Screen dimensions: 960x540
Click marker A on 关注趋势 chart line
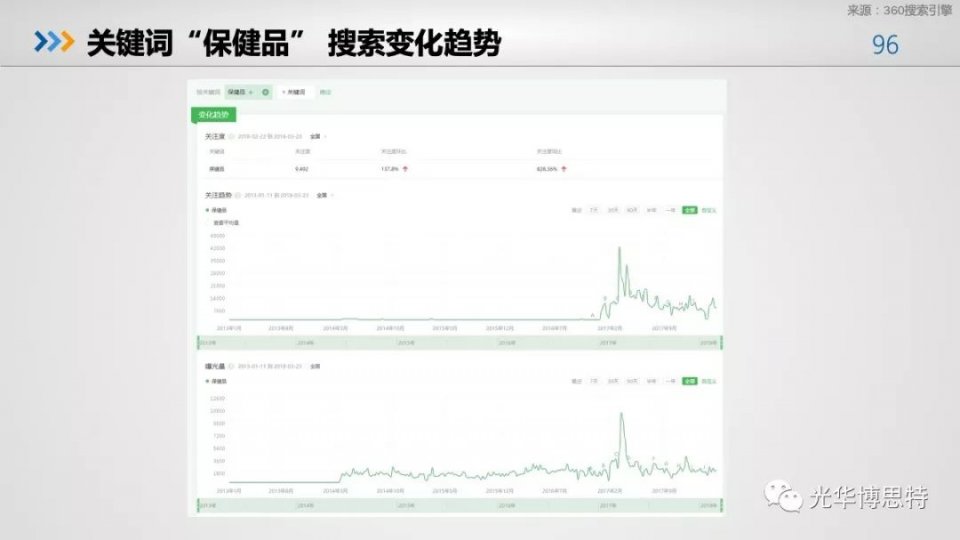593,315
